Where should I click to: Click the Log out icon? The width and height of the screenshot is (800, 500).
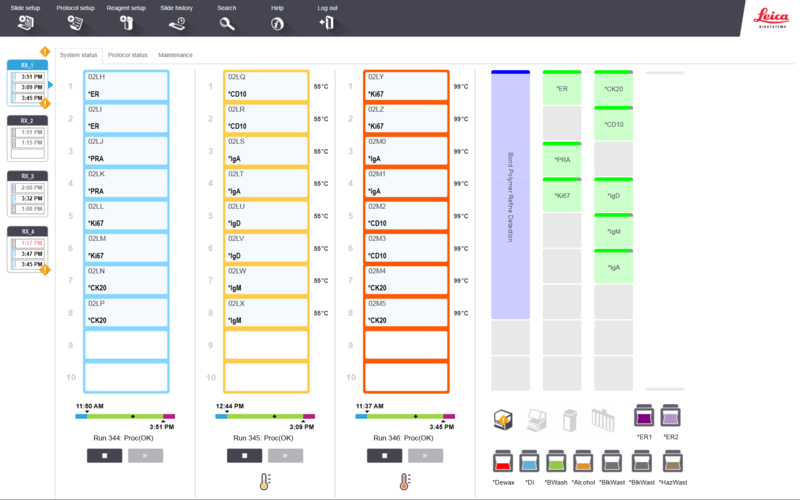click(327, 23)
